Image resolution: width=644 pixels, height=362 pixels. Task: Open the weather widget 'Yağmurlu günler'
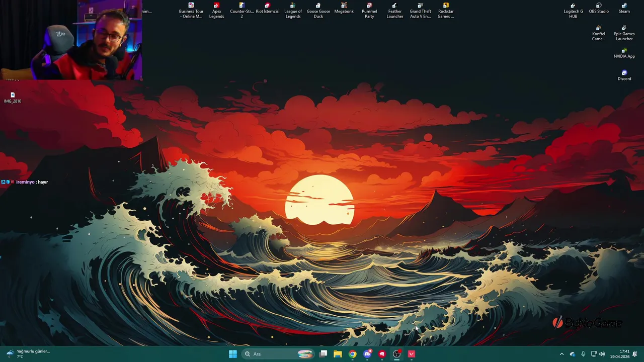28,354
